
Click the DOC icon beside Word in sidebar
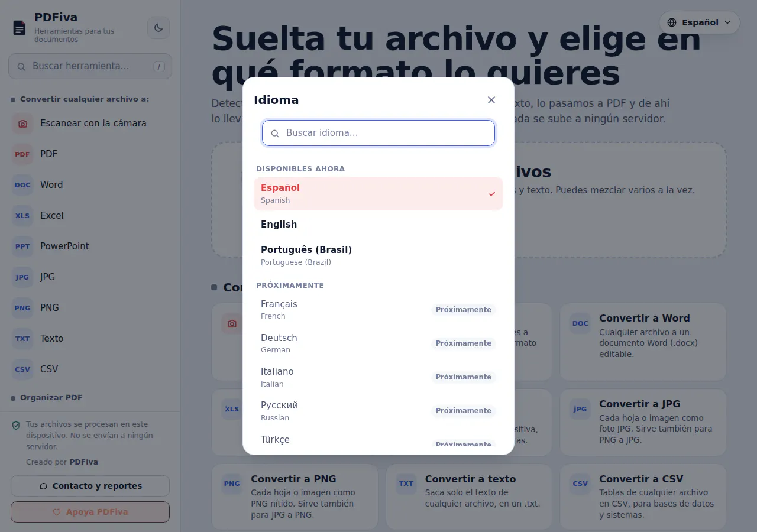pyautogui.click(x=22, y=185)
